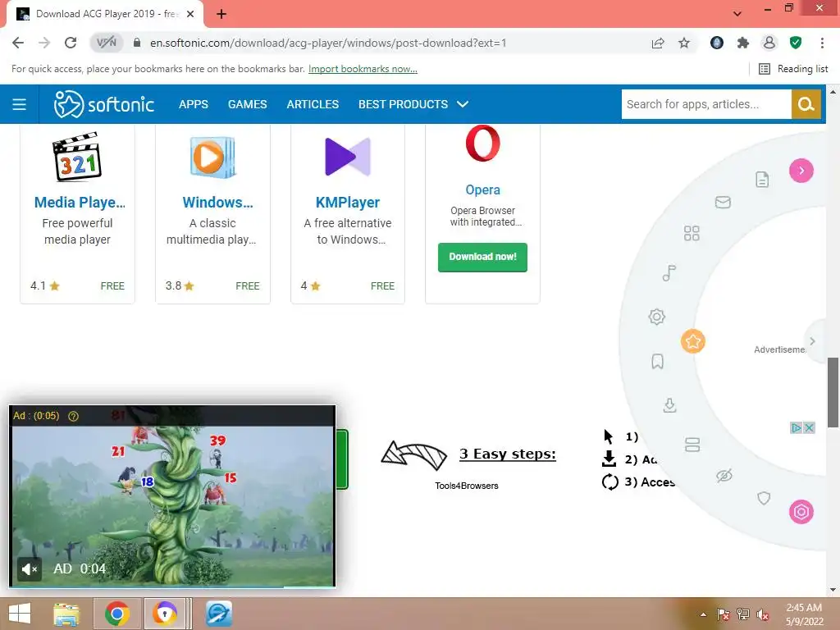Unmute the video ad speaker icon
Viewport: 840px width, 630px height.
[30, 569]
